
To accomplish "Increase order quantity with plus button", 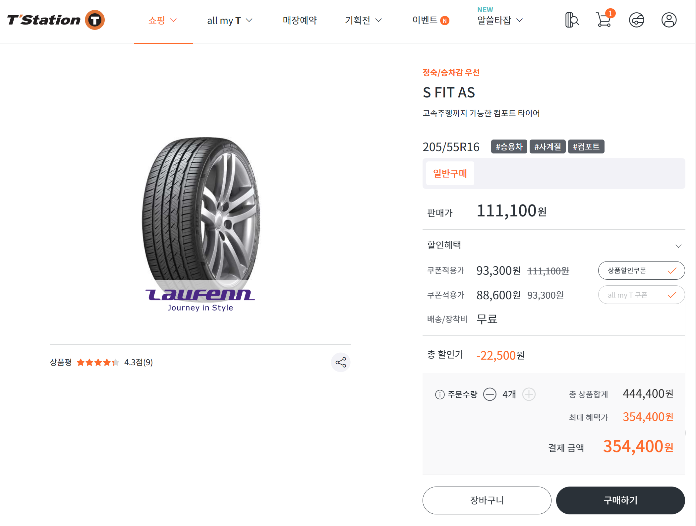I will pos(529,394).
